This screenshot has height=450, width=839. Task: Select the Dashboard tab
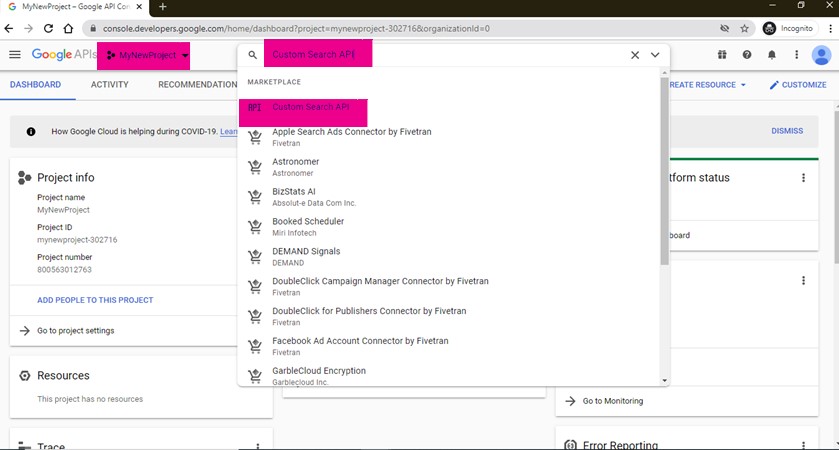point(35,85)
